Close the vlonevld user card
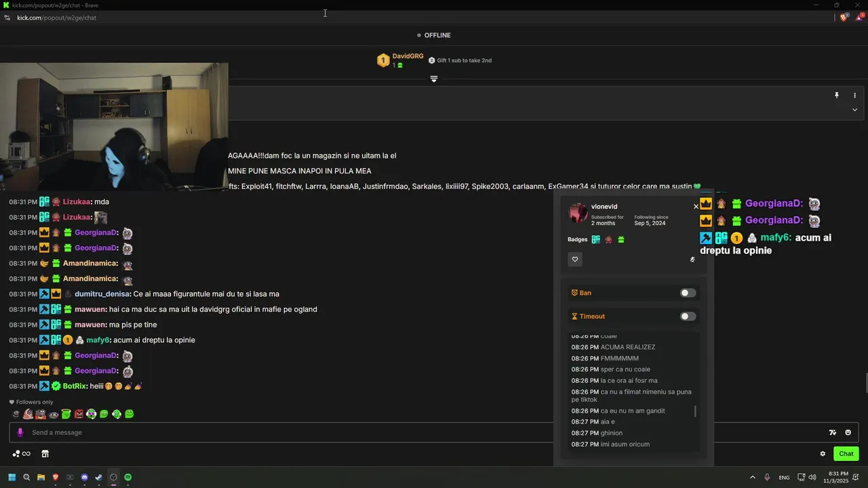Screen dimensions: 868x488 click(696, 207)
